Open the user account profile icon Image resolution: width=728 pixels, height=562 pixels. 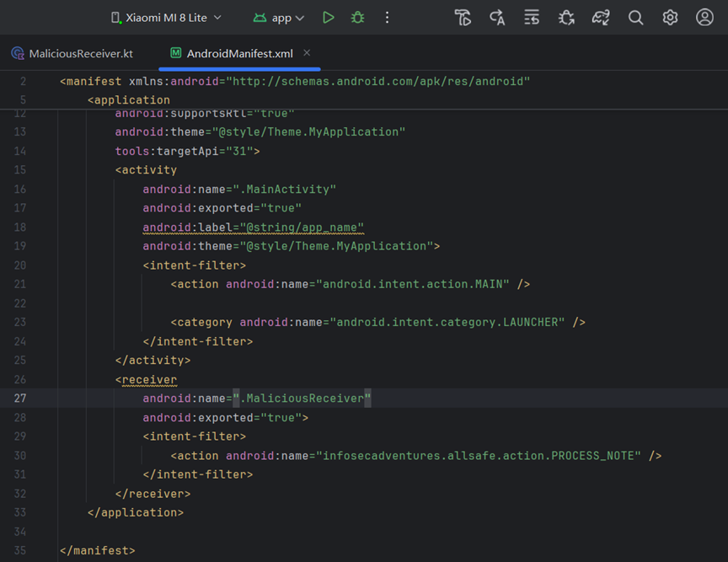tap(704, 18)
